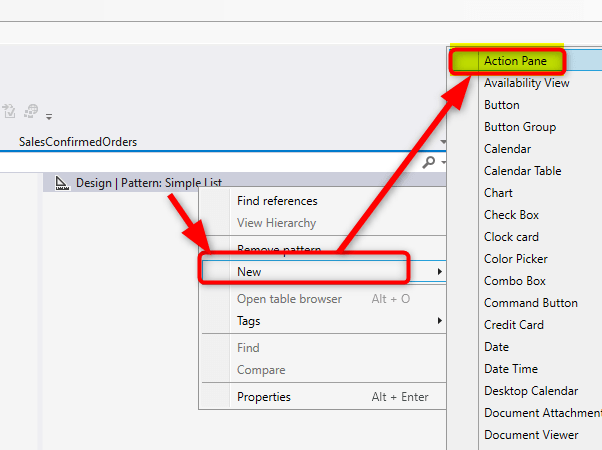
Task: Expand the New submenu
Action: [305, 271]
